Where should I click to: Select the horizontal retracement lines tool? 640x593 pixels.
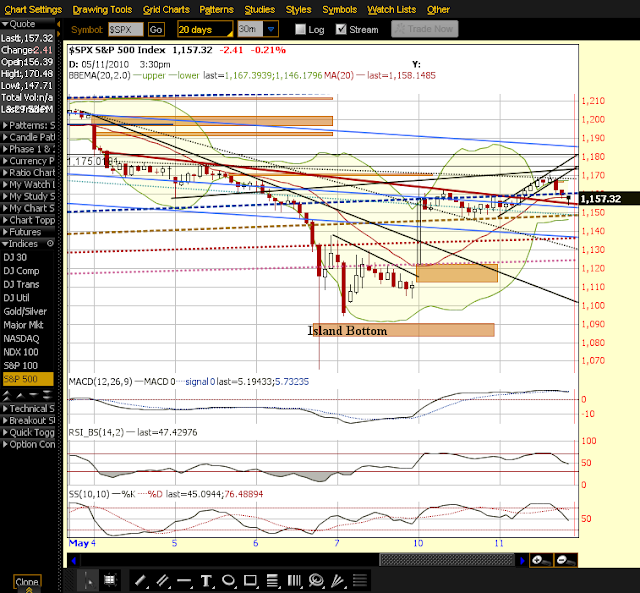pos(272,580)
